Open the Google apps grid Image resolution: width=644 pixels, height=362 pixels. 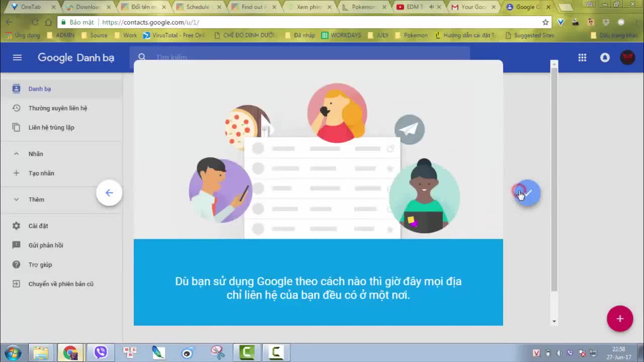pyautogui.click(x=582, y=57)
